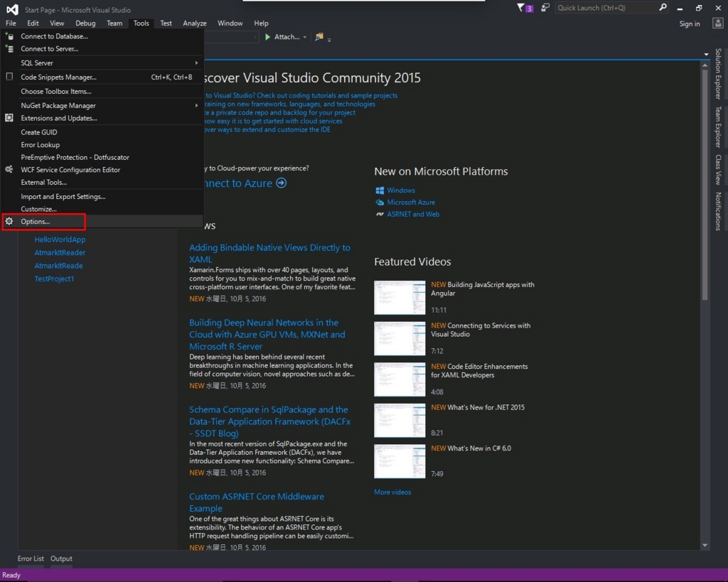Click the scrollbar up arrow

click(x=705, y=65)
